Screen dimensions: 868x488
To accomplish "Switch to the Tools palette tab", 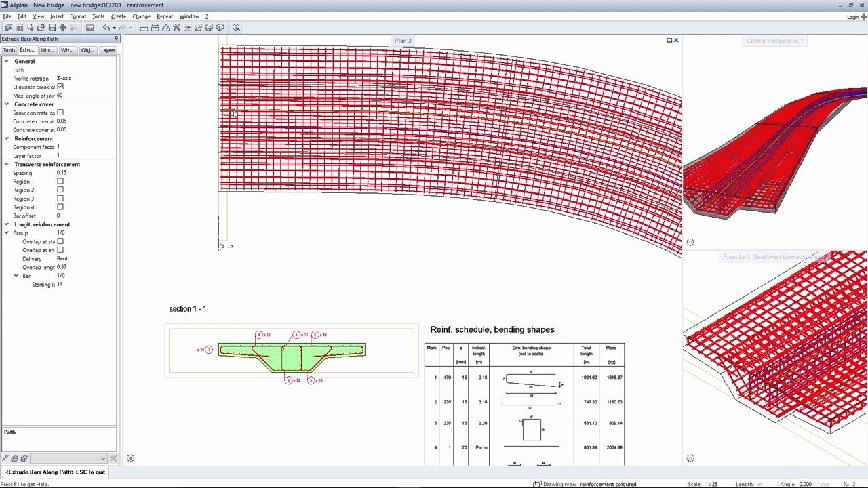I will [9, 50].
